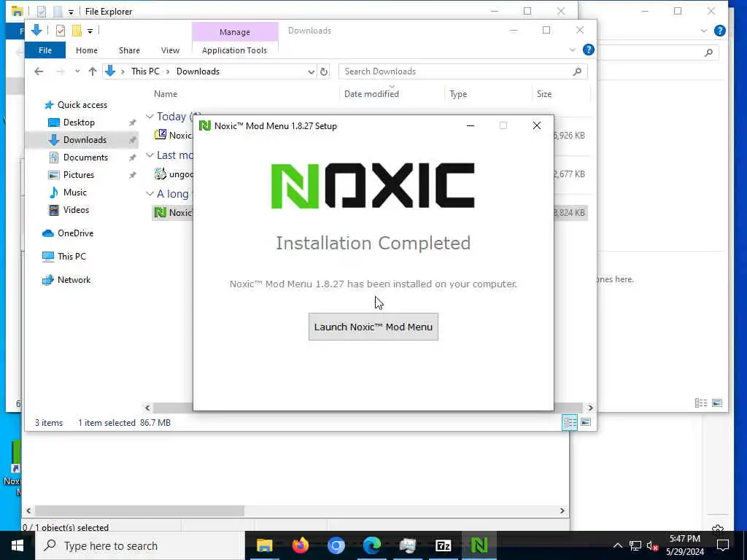Open quick access toolbar customize dropdown
The width and height of the screenshot is (747, 560).
click(x=90, y=31)
